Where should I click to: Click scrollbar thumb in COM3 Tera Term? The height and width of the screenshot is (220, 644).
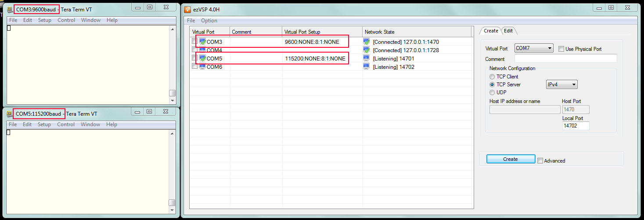172,93
